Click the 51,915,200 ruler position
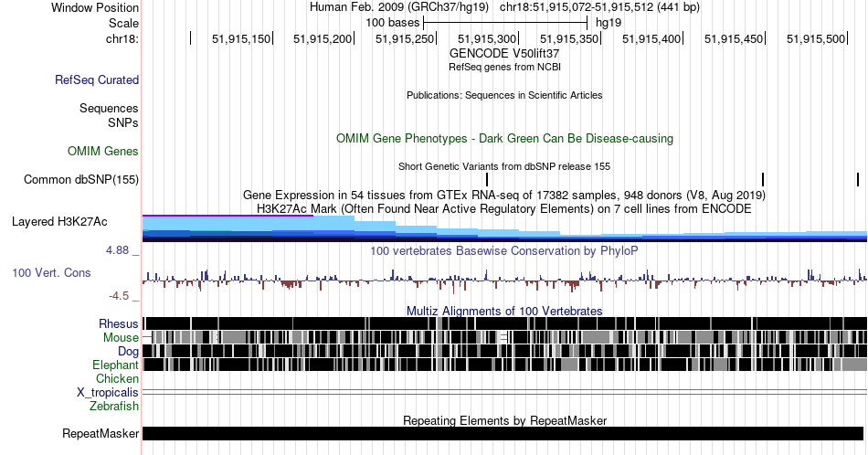Screen dimensions: 868x455 tap(323, 38)
